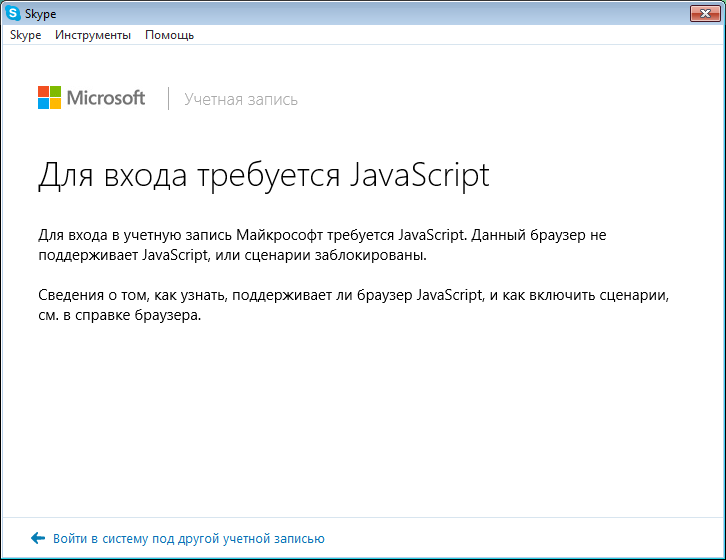The width and height of the screenshot is (726, 560).
Task: Click the Учетная запись header label
Action: pos(240,99)
